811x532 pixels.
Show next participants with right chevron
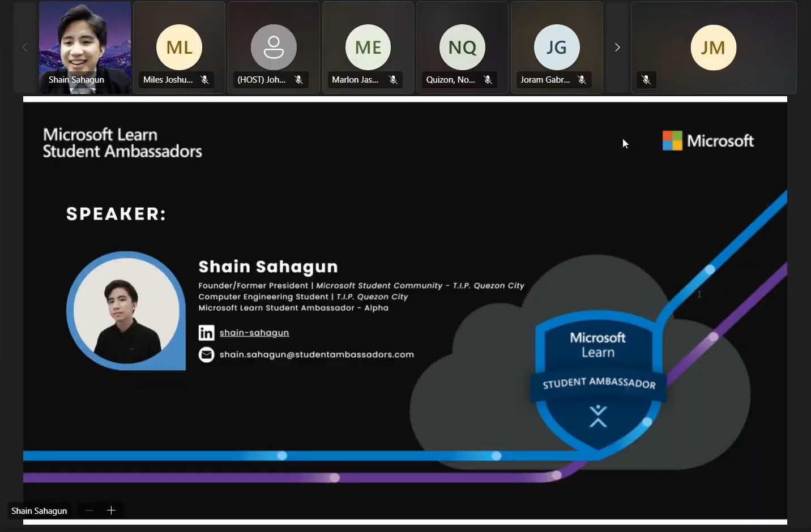(617, 48)
